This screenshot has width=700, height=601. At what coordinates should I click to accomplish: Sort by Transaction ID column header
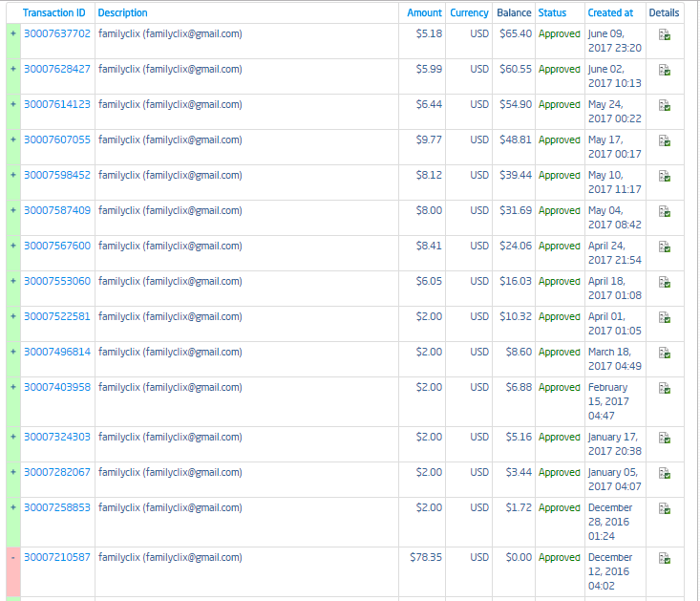click(54, 13)
